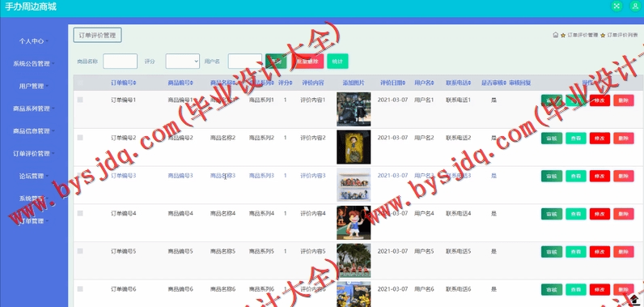The width and height of the screenshot is (644, 307).
Task: Sort table by 联系电话 column
Action: 459,83
